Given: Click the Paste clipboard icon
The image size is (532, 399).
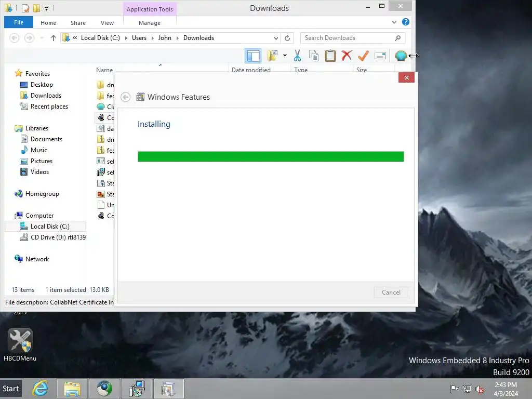Looking at the screenshot, I should 330,56.
